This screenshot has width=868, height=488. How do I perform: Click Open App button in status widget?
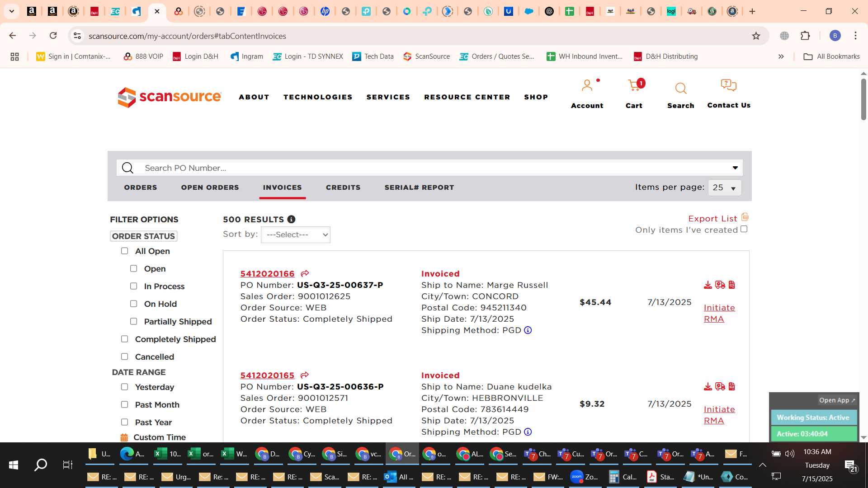pos(837,400)
